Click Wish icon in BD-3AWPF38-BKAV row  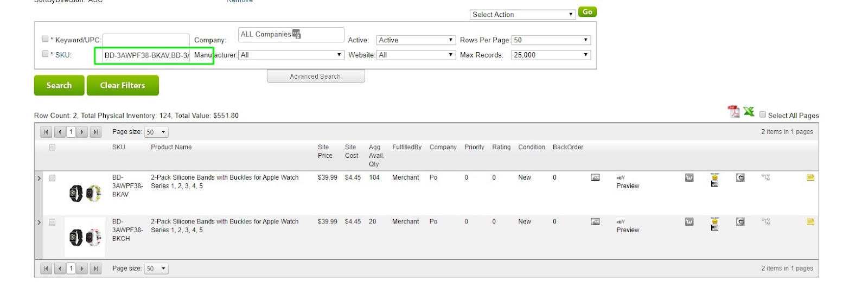689,177
